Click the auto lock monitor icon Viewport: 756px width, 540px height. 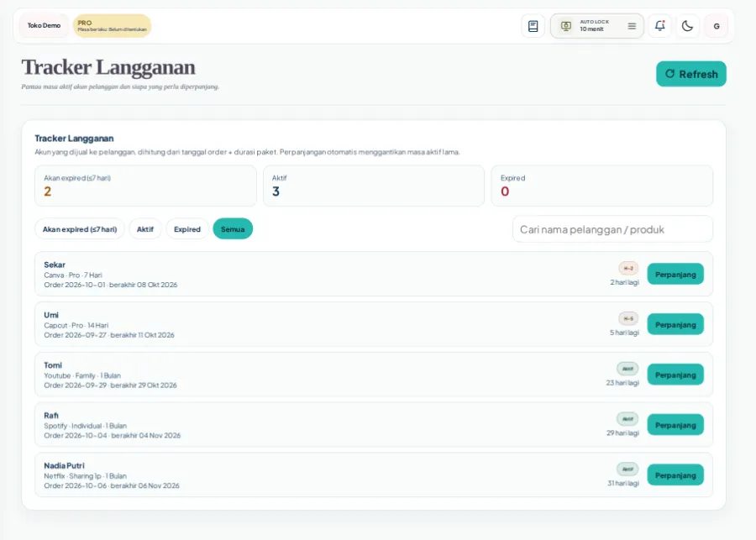click(566, 26)
